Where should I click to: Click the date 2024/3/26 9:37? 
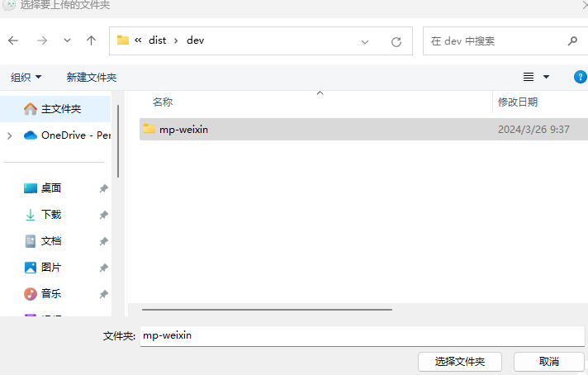click(533, 130)
